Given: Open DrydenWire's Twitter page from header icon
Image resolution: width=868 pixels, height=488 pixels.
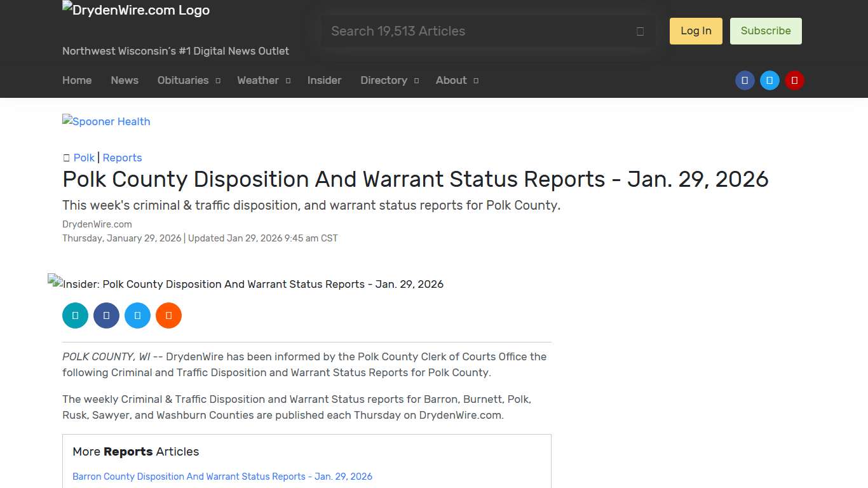Looking at the screenshot, I should pyautogui.click(x=770, y=80).
